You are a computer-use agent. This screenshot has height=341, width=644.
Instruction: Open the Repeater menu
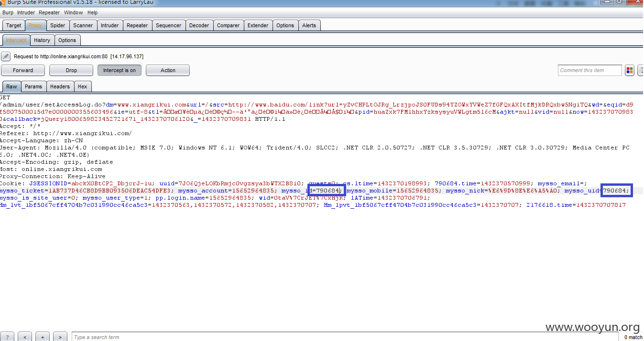coord(49,12)
